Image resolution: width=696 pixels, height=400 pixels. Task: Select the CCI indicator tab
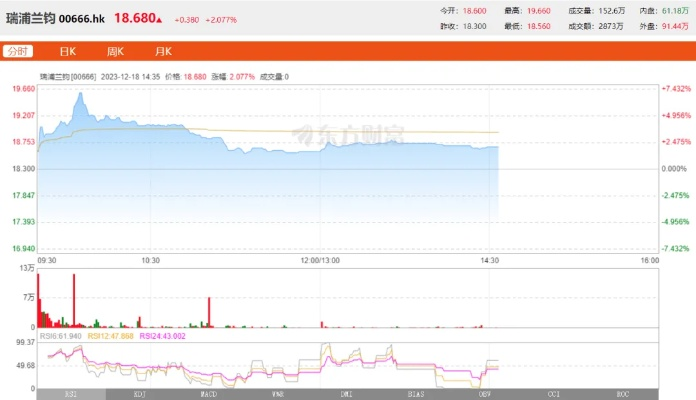tap(553, 395)
